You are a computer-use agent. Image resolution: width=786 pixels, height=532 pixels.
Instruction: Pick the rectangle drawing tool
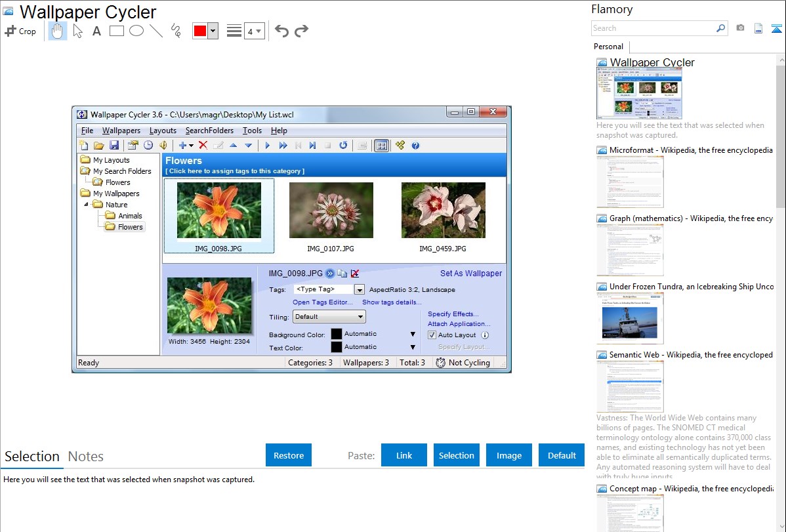tap(116, 31)
